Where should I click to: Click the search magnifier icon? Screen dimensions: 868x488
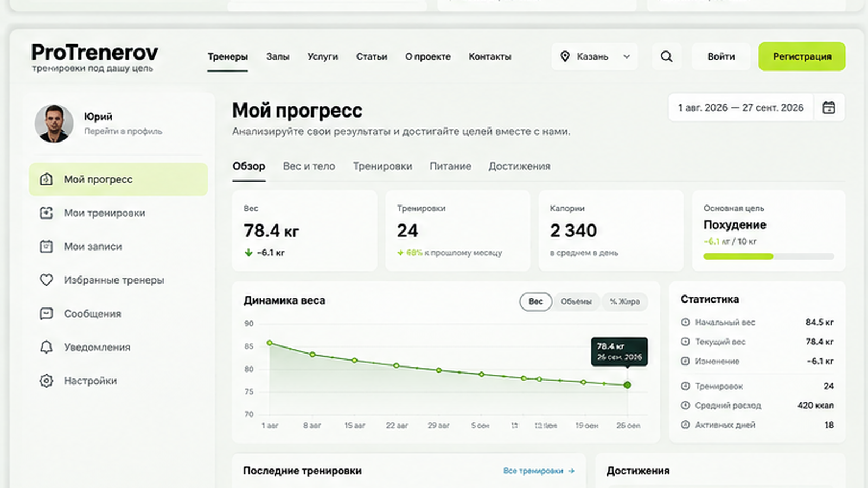[666, 56]
